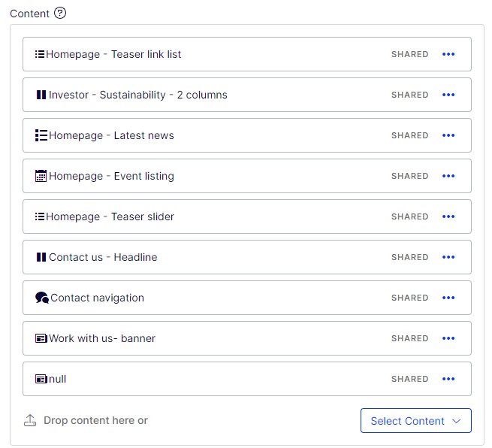
Task: Open three-dot menu for Contact us - Headline
Action: (x=448, y=257)
